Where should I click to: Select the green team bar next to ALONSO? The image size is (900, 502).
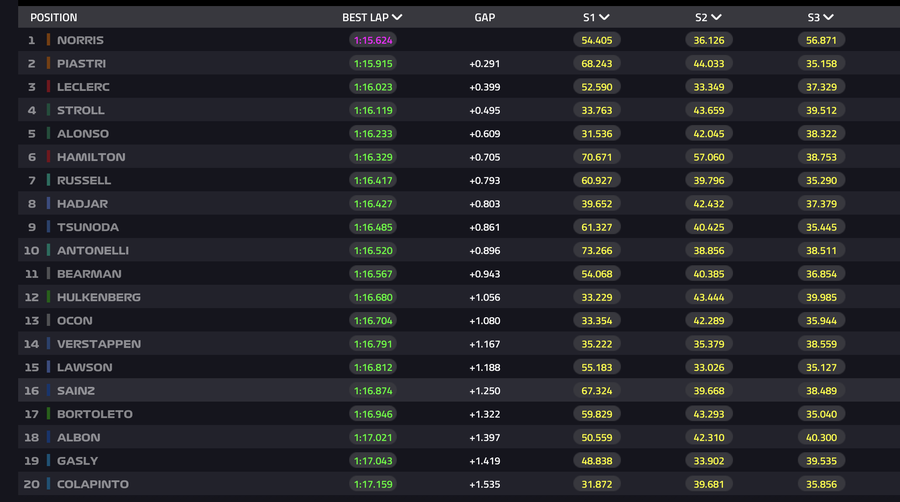(48, 134)
